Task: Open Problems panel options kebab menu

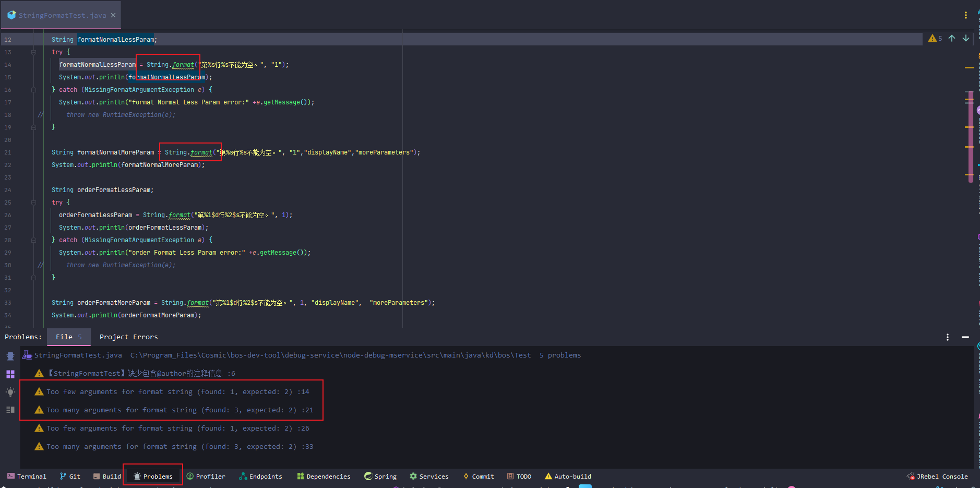Action: click(x=948, y=337)
